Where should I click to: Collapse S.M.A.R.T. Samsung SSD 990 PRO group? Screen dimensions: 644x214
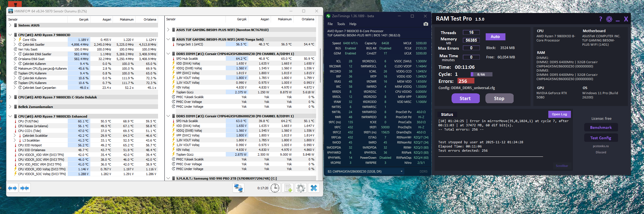[x=168, y=178]
